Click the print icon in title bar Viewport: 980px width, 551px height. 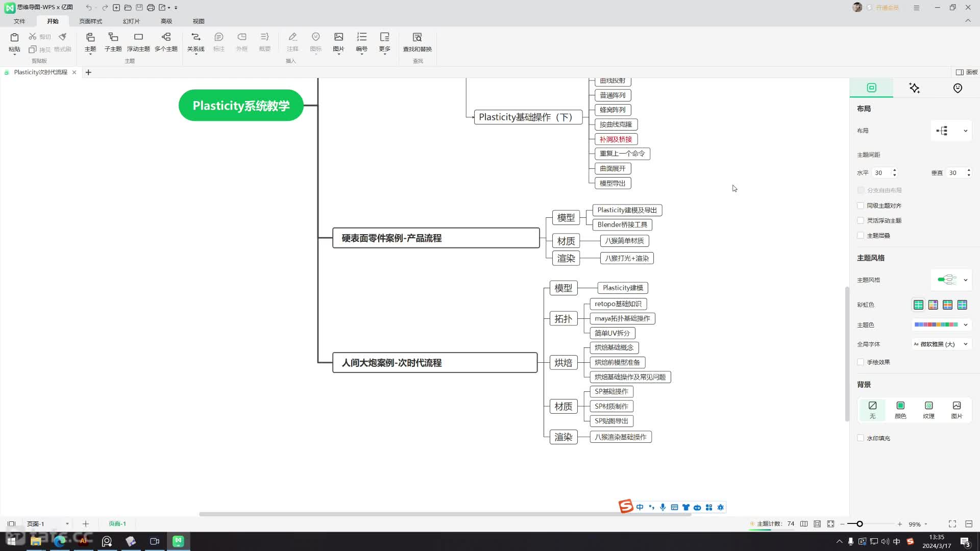[x=151, y=8]
